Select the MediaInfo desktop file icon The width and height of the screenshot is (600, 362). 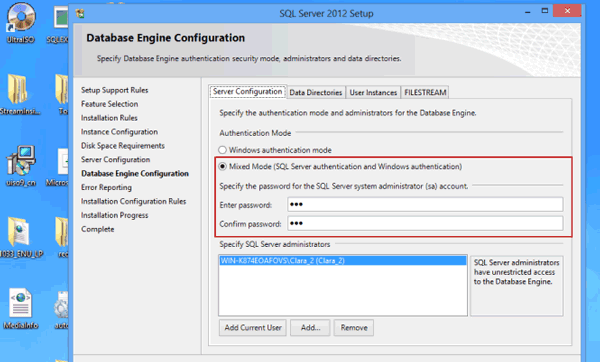21,308
